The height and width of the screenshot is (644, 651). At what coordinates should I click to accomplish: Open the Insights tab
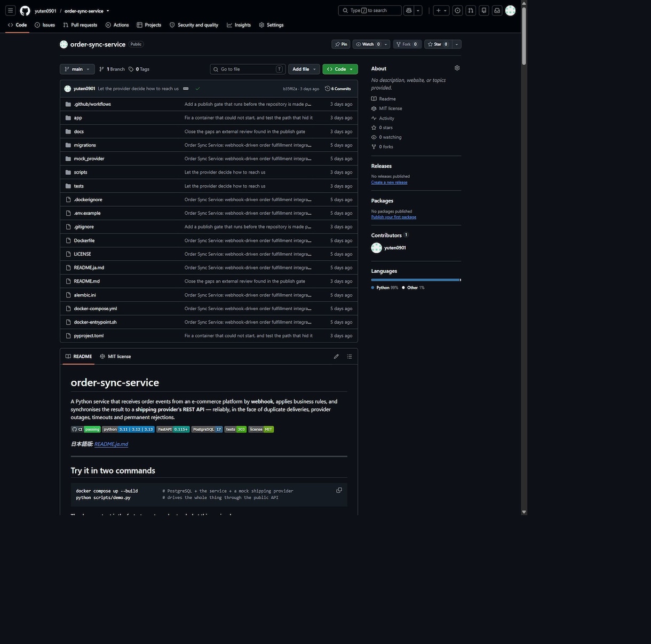point(239,25)
